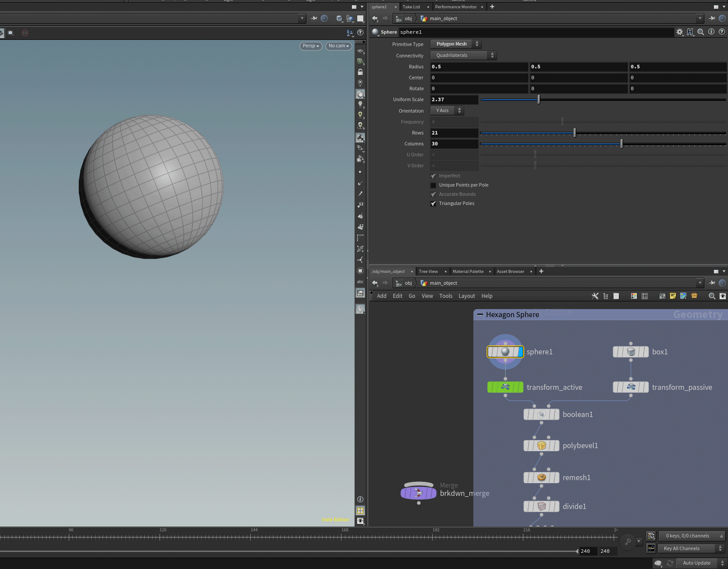Screen dimensions: 728x569
Task: Switch to the Material Palette tab
Action: (468, 272)
